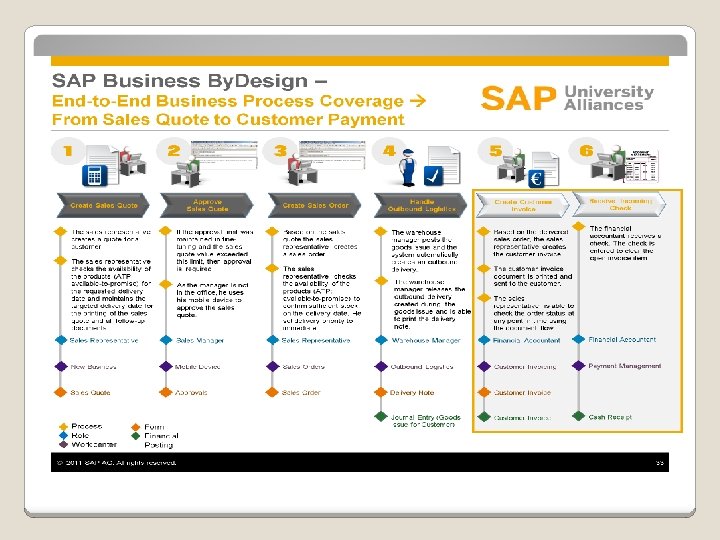
Task: Click 'From Sales Quote to Customer Payment' subtitle
Action: (228, 119)
